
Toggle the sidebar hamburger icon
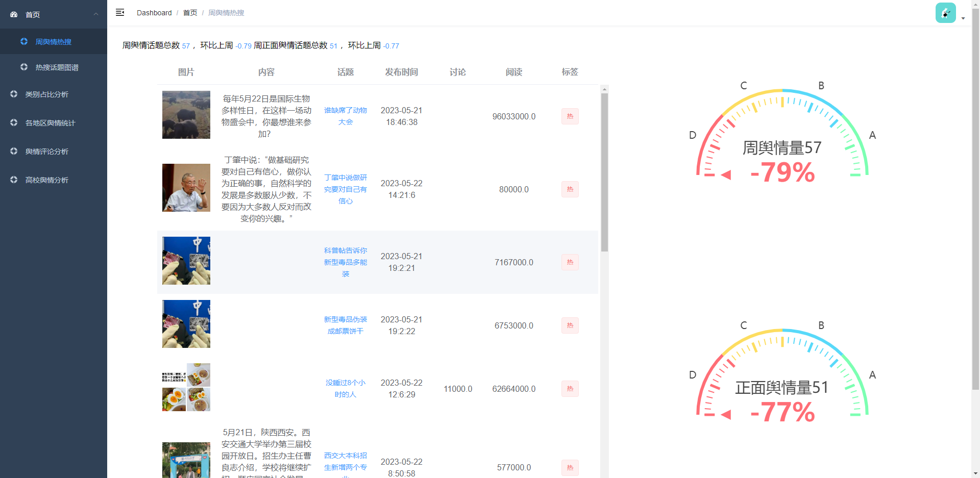[x=120, y=12]
